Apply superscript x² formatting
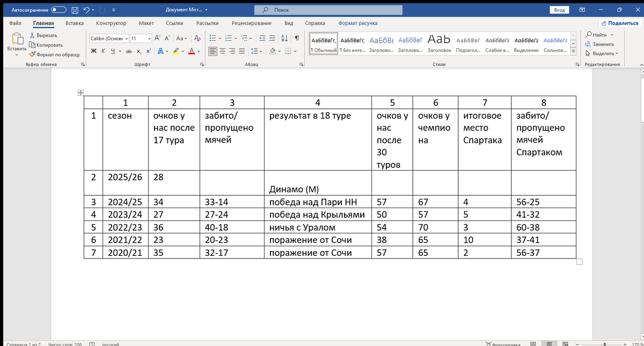Viewport: 644px width, 346px height. (x=148, y=51)
